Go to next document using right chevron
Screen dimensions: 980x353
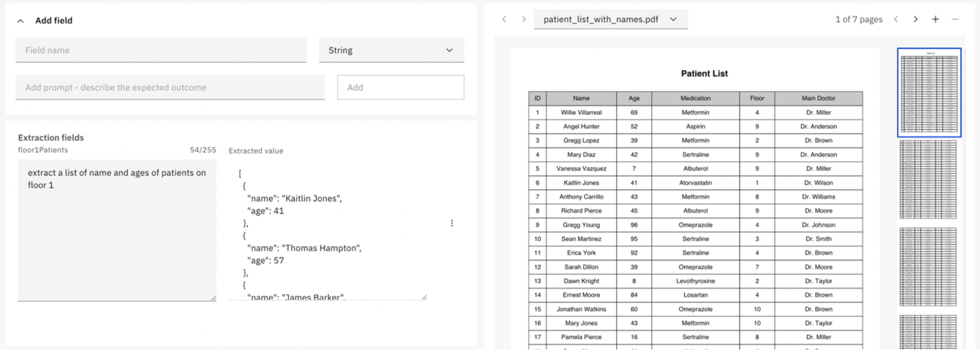(523, 20)
